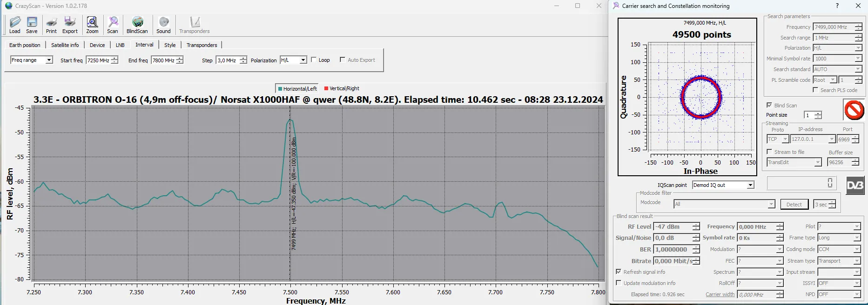Enable the Search PLS code checkbox
The image size is (868, 305).
(x=815, y=90)
